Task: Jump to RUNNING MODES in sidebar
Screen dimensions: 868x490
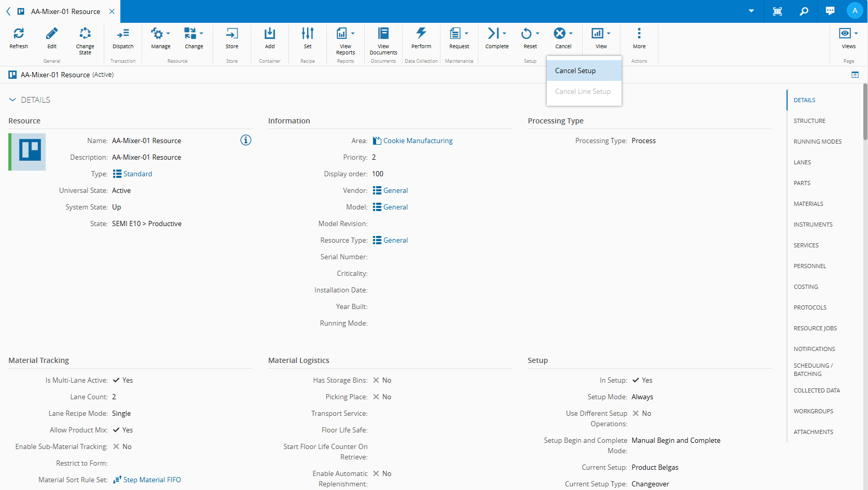Action: (818, 142)
